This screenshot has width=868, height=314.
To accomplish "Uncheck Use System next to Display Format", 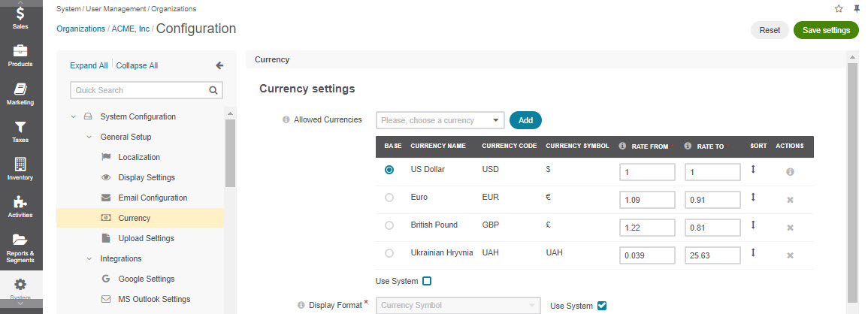I will [602, 306].
